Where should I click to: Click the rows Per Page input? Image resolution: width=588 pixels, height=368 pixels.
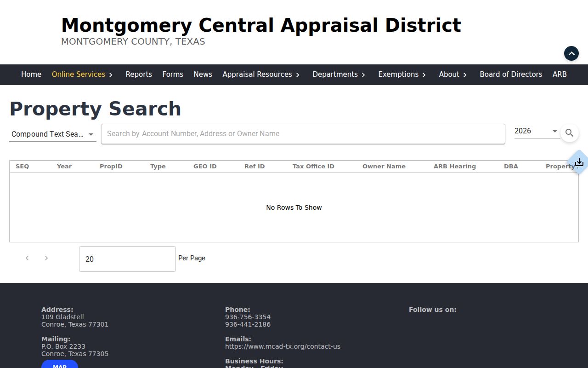pyautogui.click(x=127, y=259)
